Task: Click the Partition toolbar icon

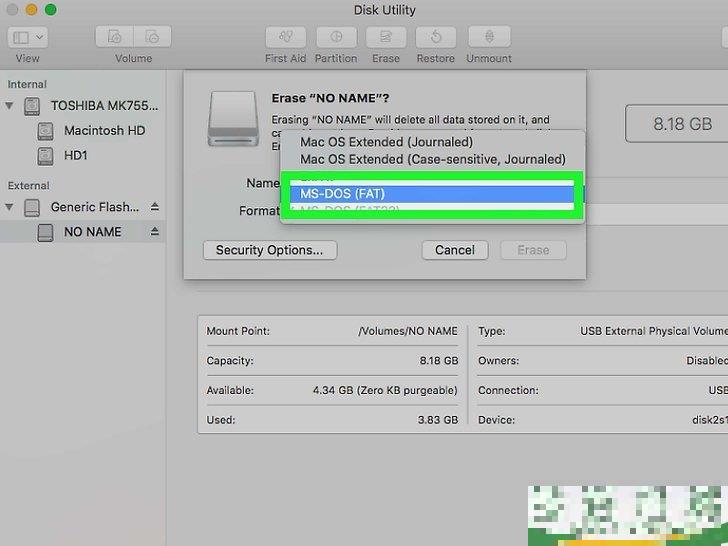Action: click(336, 37)
